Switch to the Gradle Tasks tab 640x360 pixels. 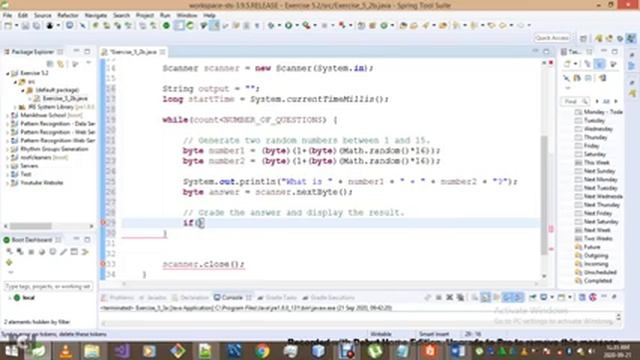pyautogui.click(x=278, y=297)
